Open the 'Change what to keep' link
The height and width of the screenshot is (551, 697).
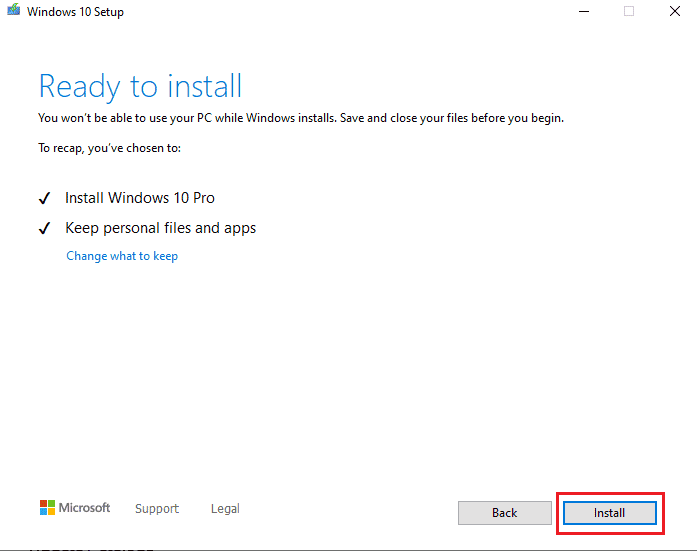[x=122, y=256]
